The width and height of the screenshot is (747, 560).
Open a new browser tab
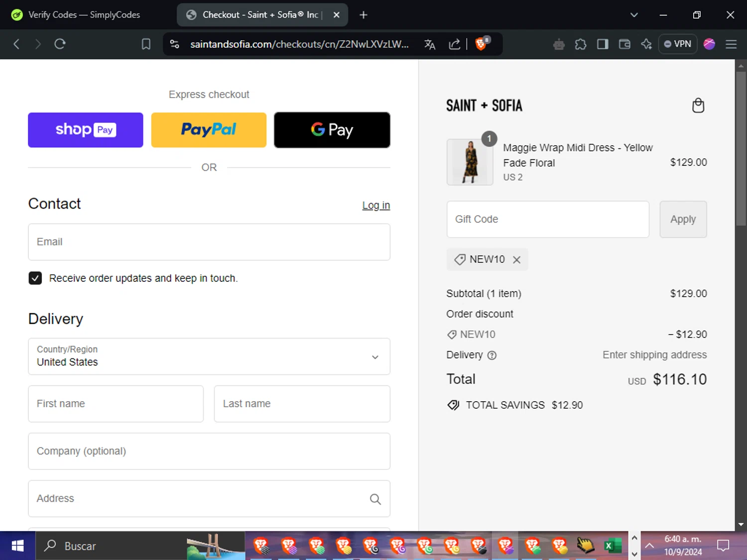[364, 15]
